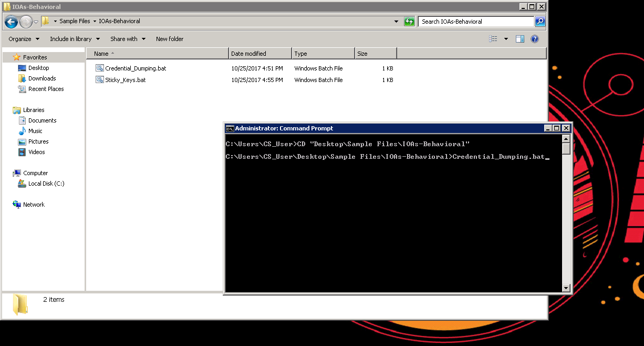Click Command Prompt scrollbar down arrow
This screenshot has height=346, width=644.
tap(566, 288)
